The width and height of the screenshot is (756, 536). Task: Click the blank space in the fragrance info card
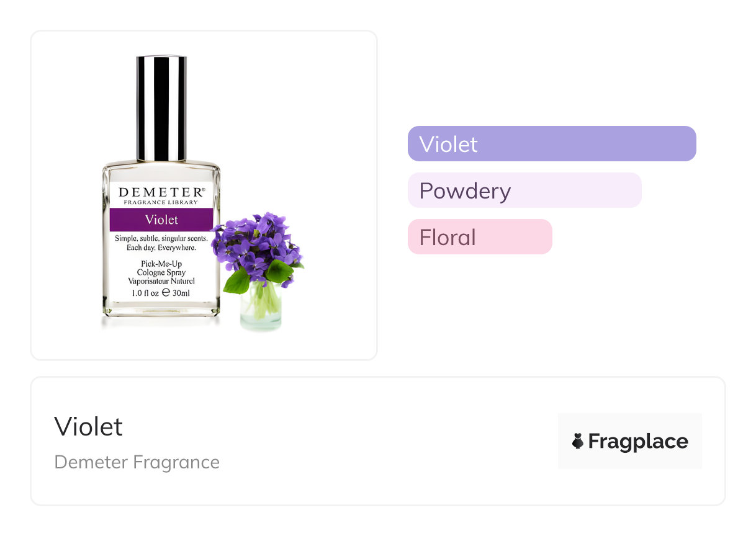[x=385, y=441]
